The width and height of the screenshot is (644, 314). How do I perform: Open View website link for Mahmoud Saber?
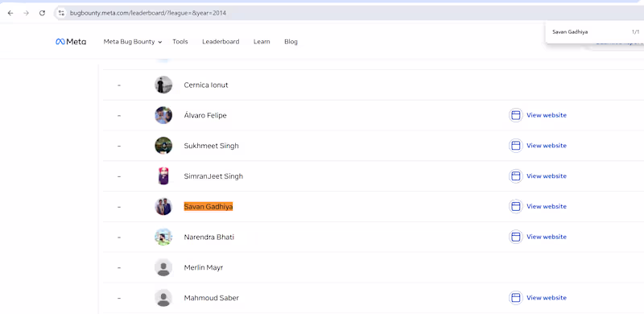click(x=547, y=298)
